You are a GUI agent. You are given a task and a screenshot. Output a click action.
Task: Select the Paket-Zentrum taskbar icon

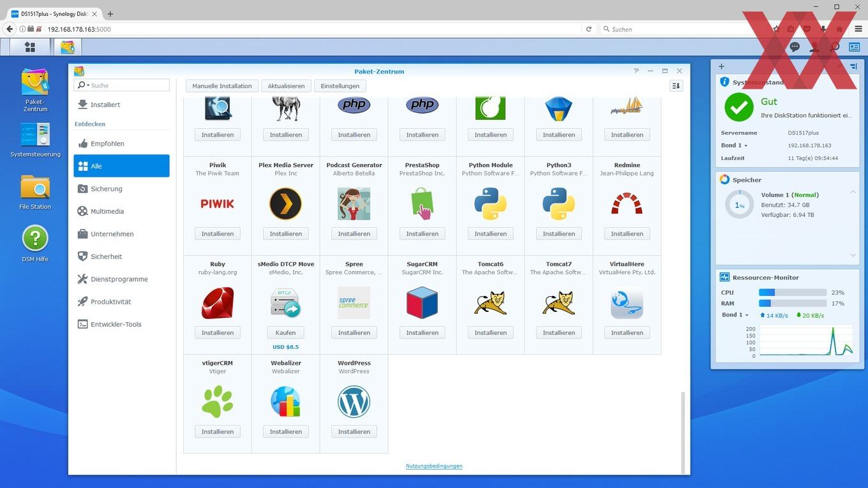point(67,47)
